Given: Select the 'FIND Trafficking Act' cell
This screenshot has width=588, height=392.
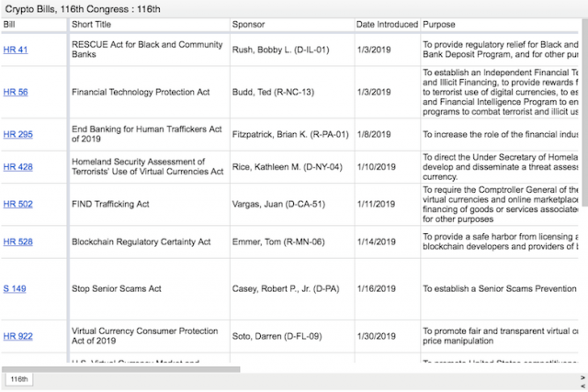Looking at the screenshot, I should pyautogui.click(x=149, y=204).
